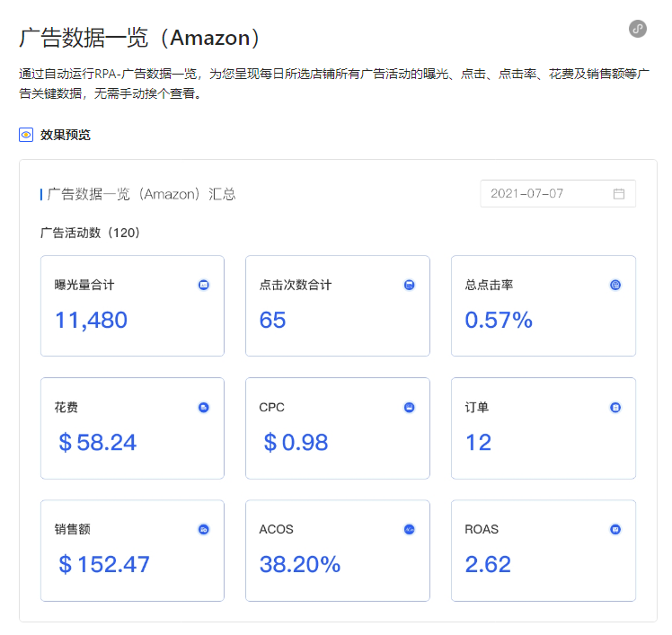Click the $ 58.24 spend value

(x=98, y=442)
